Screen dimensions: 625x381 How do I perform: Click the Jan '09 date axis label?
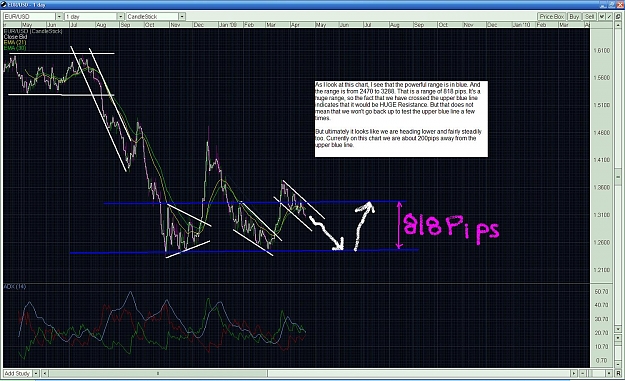(x=228, y=25)
